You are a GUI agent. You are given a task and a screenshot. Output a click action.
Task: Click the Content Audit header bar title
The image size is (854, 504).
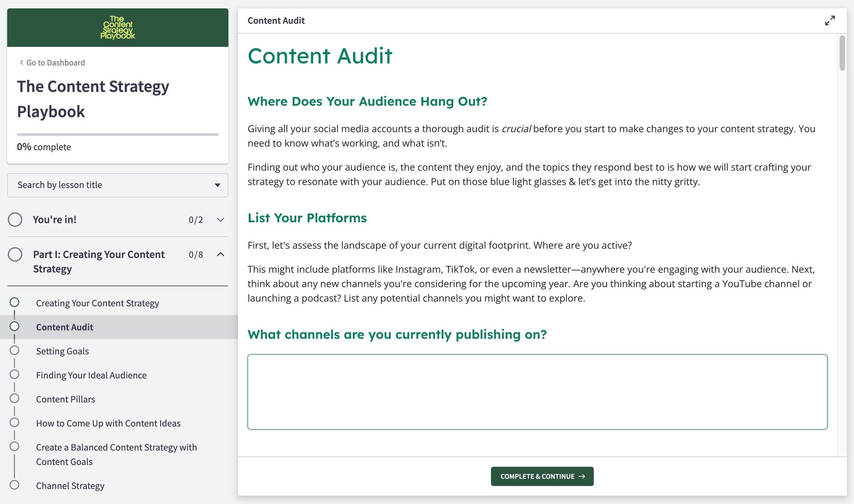coord(276,20)
